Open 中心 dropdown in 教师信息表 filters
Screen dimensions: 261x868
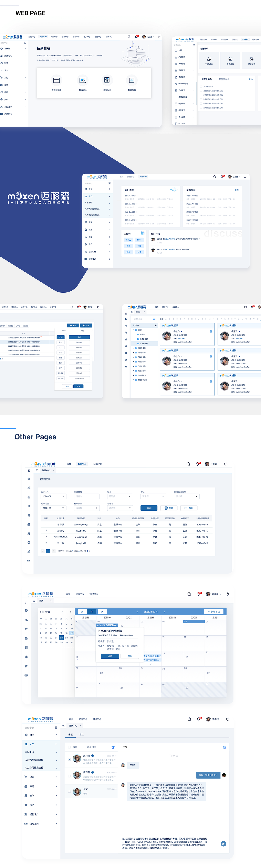(x=153, y=496)
